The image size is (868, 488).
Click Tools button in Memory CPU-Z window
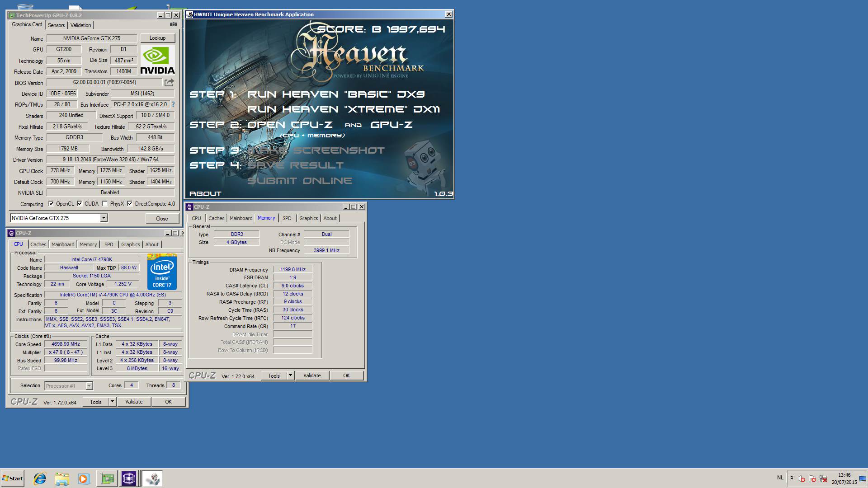(274, 375)
